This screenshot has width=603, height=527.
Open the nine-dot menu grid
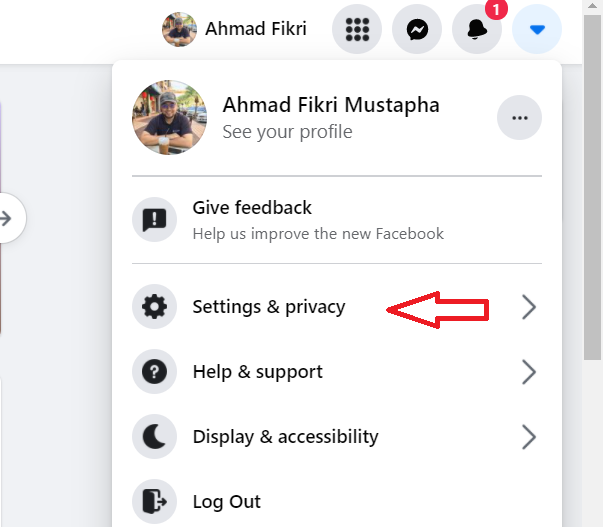click(x=357, y=30)
